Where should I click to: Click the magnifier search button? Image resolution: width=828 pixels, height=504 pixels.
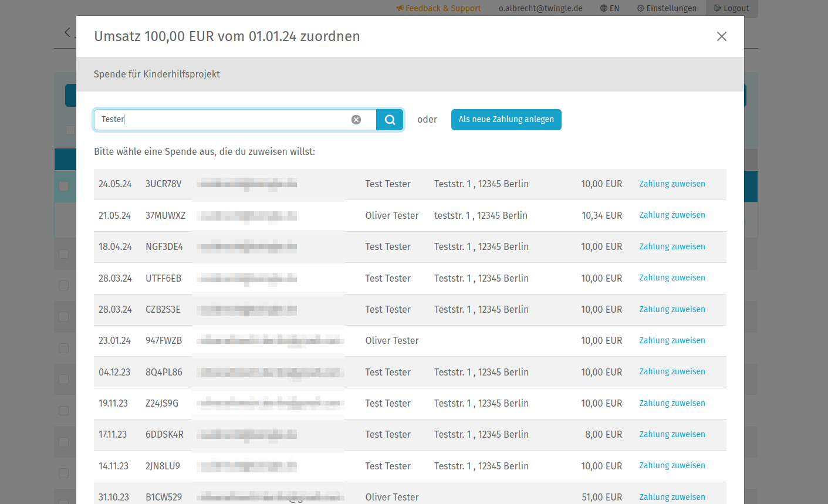coord(390,120)
